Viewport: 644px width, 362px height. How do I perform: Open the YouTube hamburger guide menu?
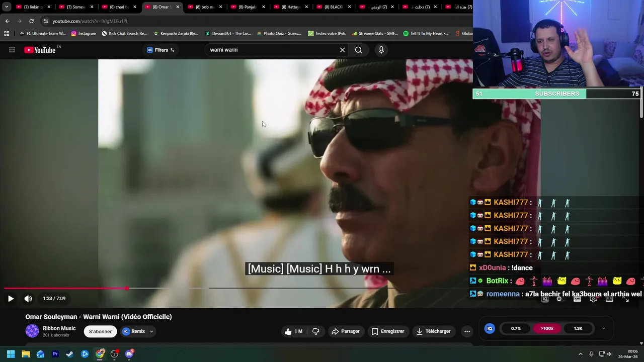click(12, 50)
